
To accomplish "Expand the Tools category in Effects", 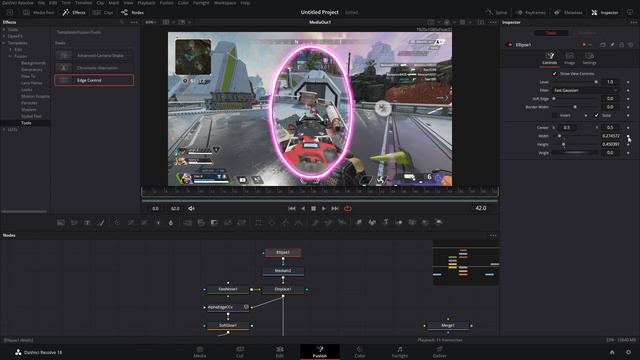I will point(4,30).
